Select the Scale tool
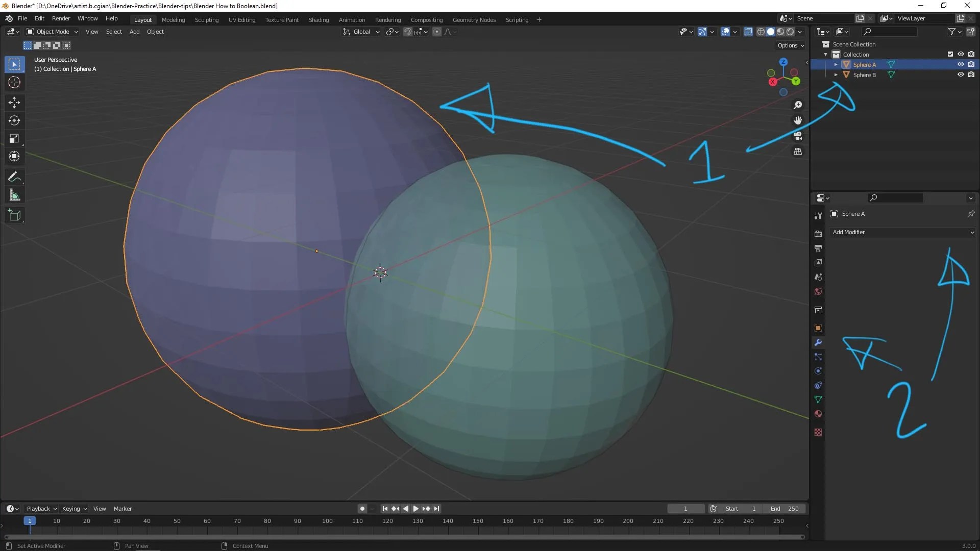Image resolution: width=980 pixels, height=551 pixels. (x=14, y=138)
